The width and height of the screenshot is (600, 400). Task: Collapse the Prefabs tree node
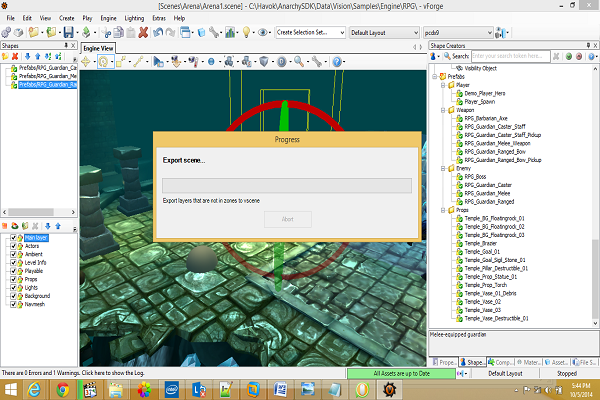point(435,77)
